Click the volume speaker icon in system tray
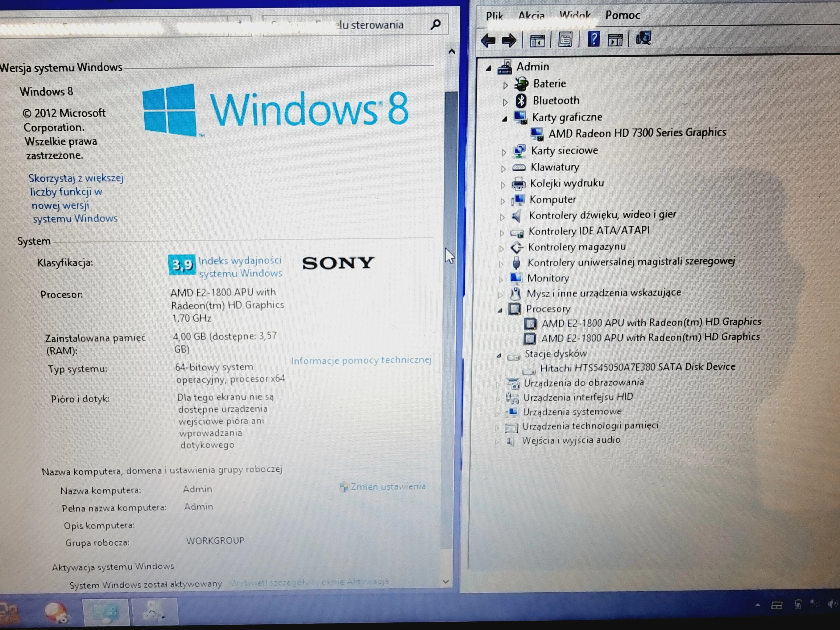Viewport: 840px width, 630px height. click(x=832, y=603)
